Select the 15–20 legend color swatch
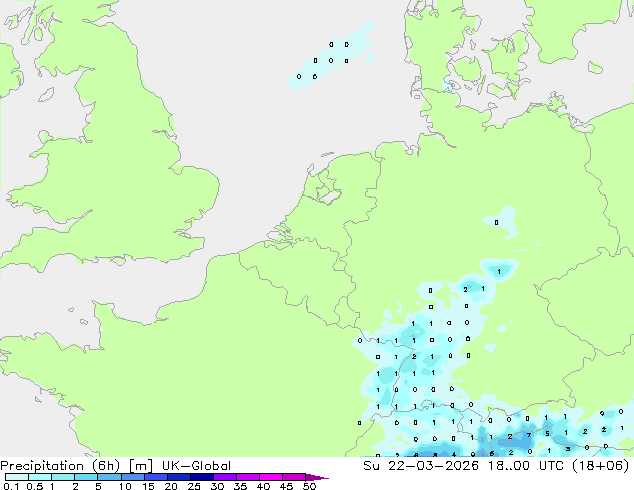Viewport: 634px width, 490px height. (x=155, y=477)
